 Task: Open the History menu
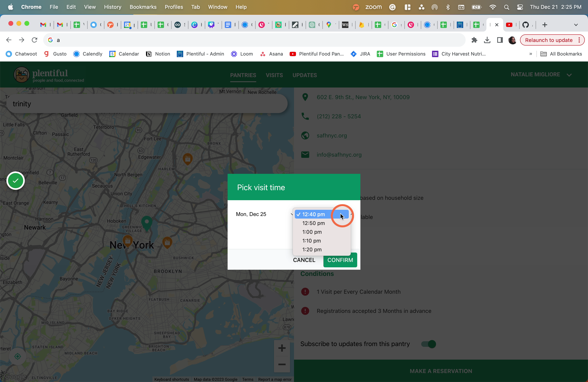(113, 7)
